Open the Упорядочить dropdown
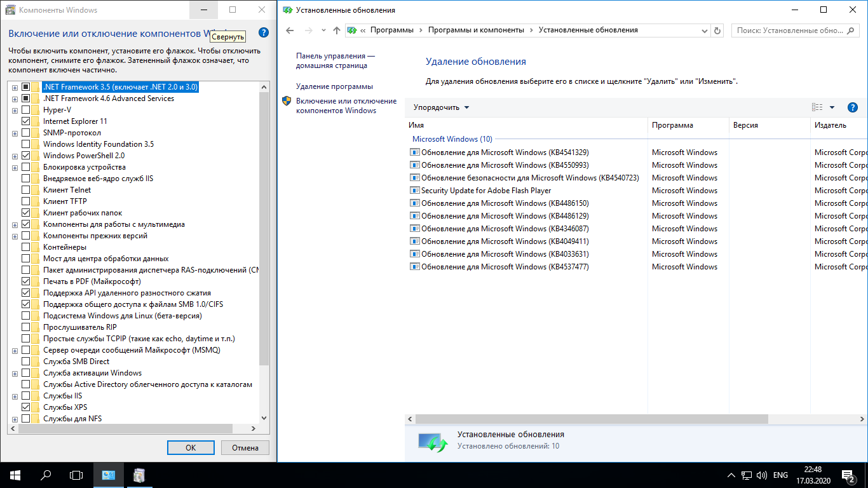The image size is (868, 488). pos(441,107)
